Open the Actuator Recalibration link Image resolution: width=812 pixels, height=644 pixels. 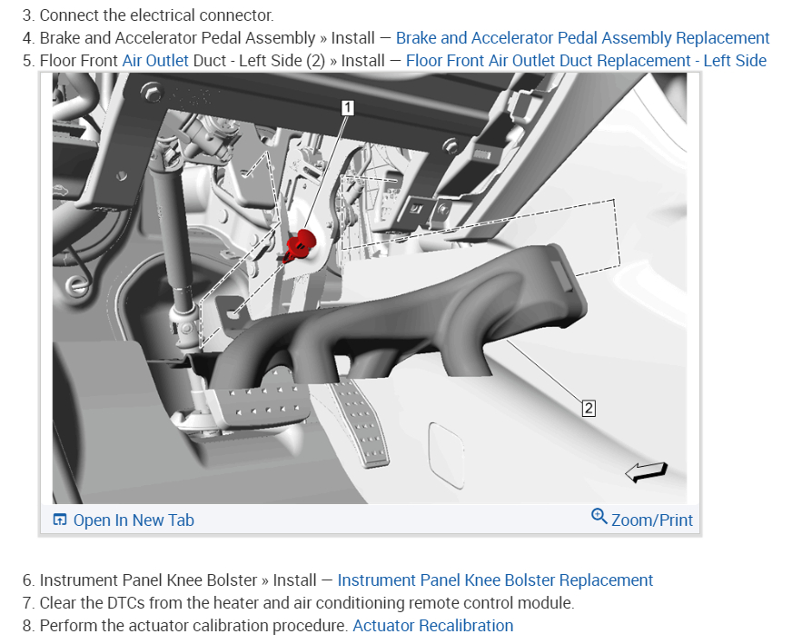point(433,626)
